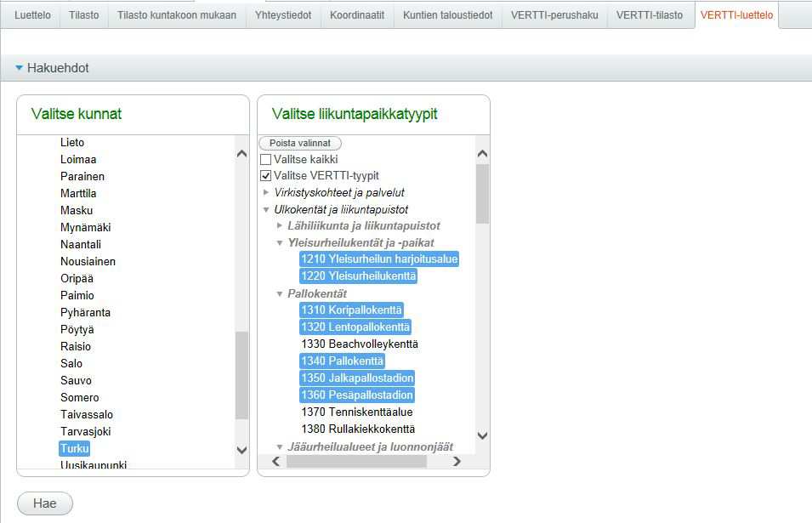
Task: Collapse Jääurheilualueet ja luonnonjäät node
Action: tap(280, 446)
